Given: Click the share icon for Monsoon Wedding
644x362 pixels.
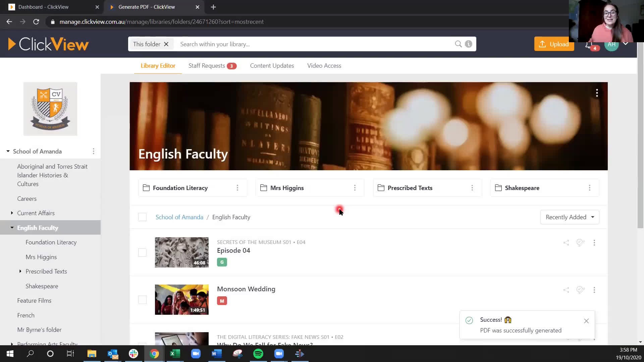Looking at the screenshot, I should coord(566,290).
